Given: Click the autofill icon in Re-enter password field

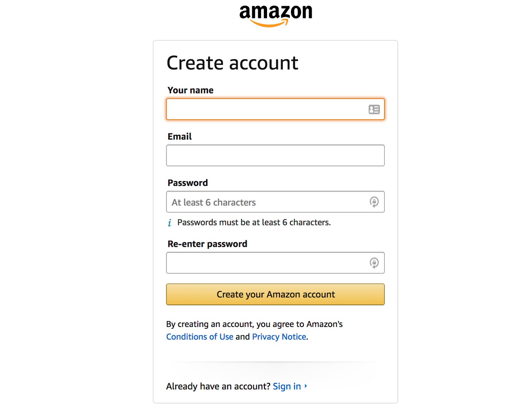Looking at the screenshot, I should pos(374,263).
